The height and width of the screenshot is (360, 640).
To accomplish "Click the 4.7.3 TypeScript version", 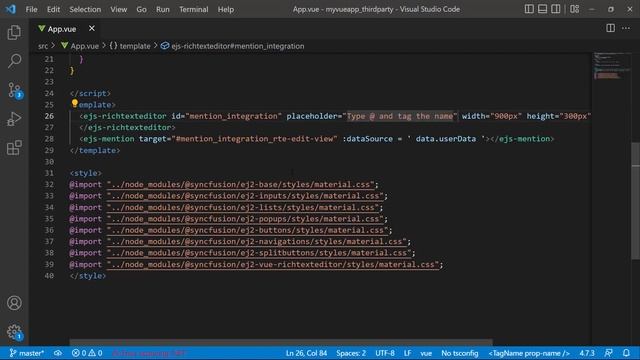I will (x=587, y=353).
